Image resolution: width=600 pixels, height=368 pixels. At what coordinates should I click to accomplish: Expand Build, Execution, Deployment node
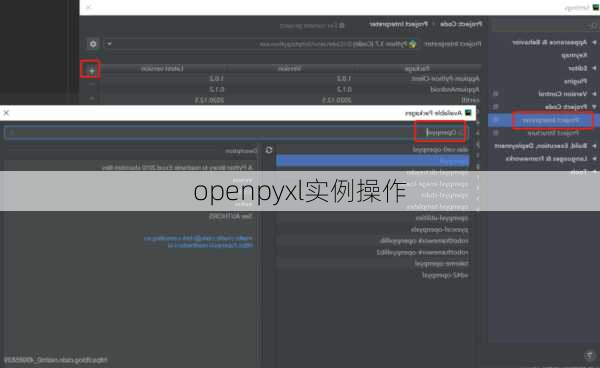click(x=594, y=146)
